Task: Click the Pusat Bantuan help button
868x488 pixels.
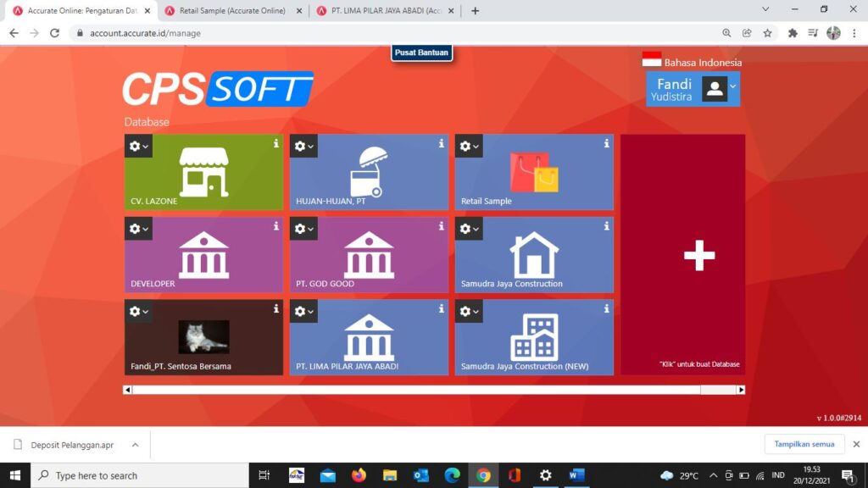Action: pos(421,53)
